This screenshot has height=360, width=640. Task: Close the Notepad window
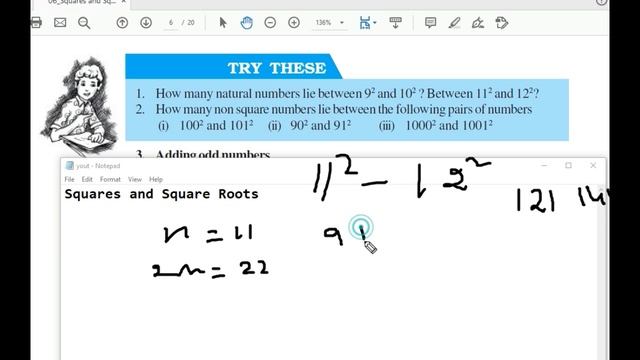click(x=593, y=165)
